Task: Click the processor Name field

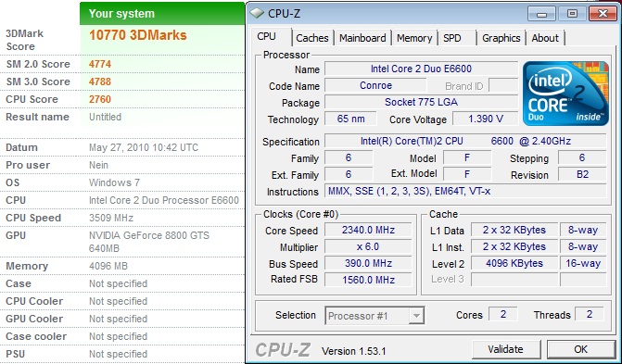Action: tap(421, 69)
